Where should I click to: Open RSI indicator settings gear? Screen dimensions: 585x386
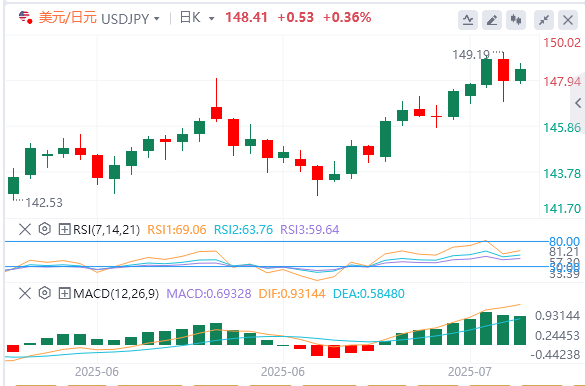45,229
